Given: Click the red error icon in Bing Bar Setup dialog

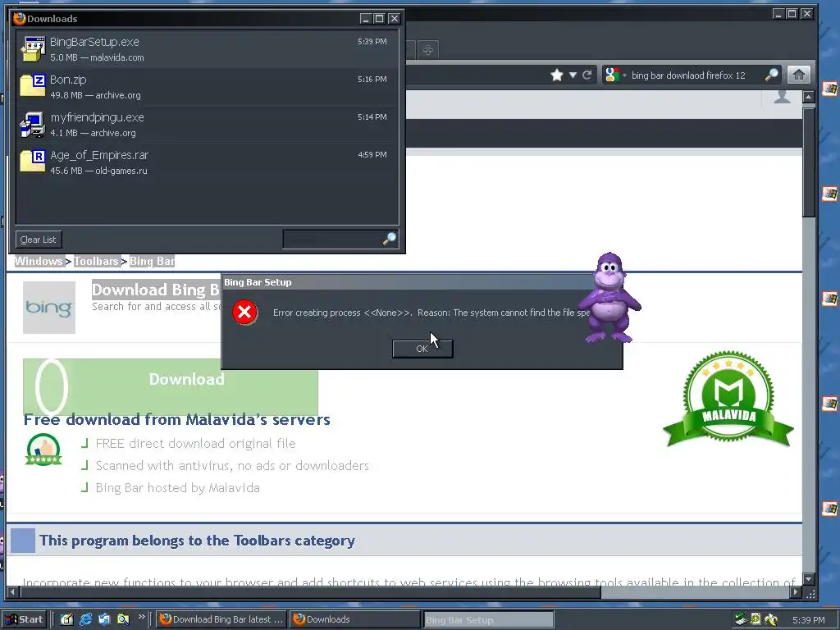Looking at the screenshot, I should pos(244,313).
